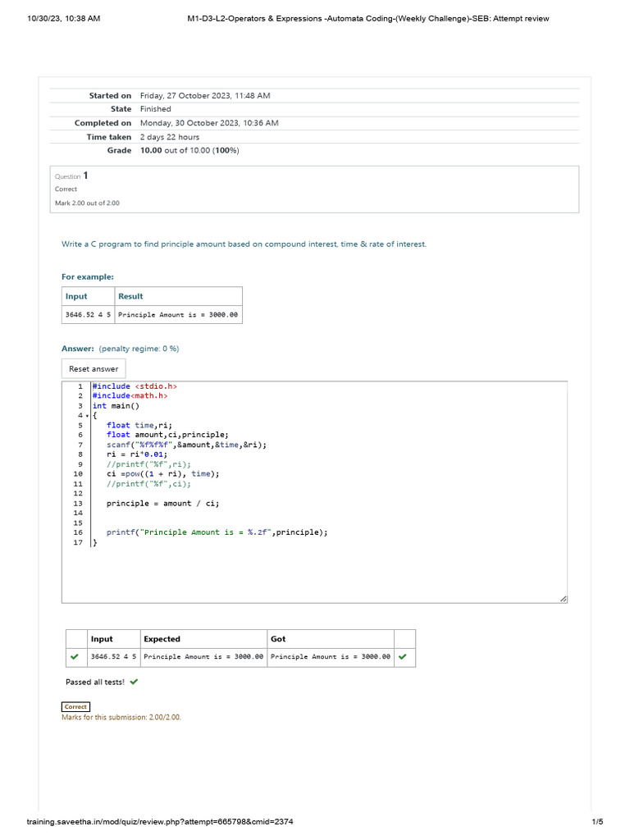This screenshot has width=630, height=840.
Task: Click the Grade value 10.00 out of 10.00
Action: (189, 151)
